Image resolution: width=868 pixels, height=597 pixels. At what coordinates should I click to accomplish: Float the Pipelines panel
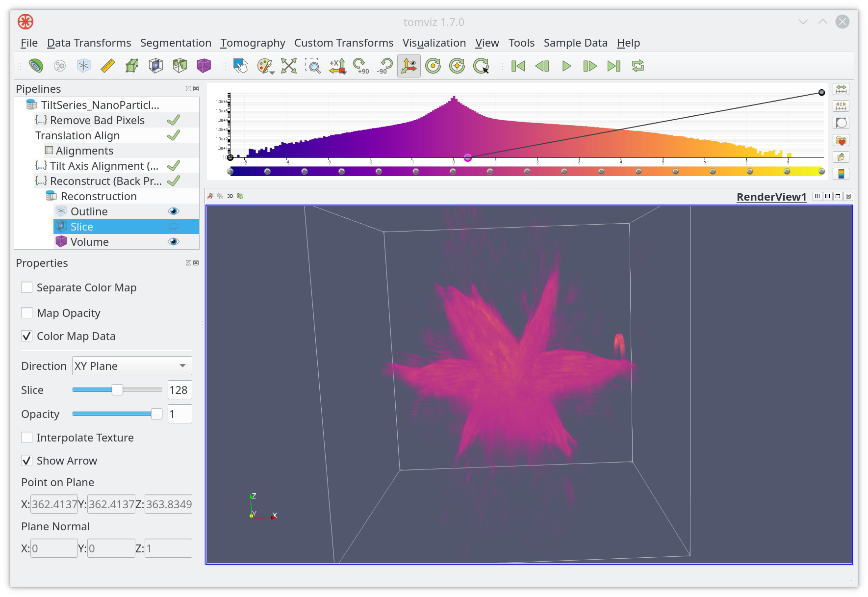click(x=188, y=89)
